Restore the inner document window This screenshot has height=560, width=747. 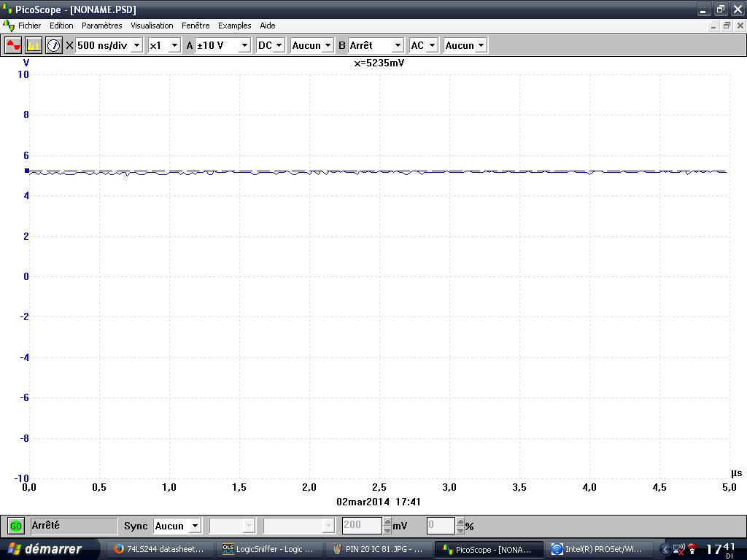click(727, 26)
